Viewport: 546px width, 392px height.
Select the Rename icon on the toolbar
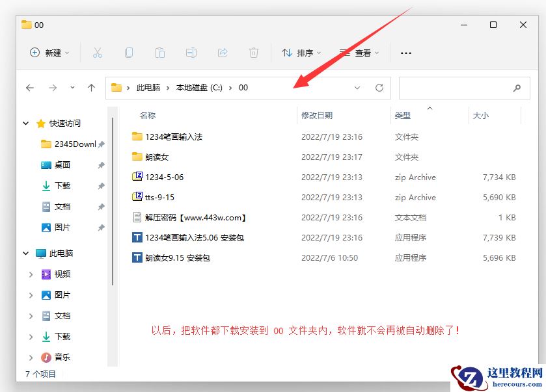click(x=191, y=53)
